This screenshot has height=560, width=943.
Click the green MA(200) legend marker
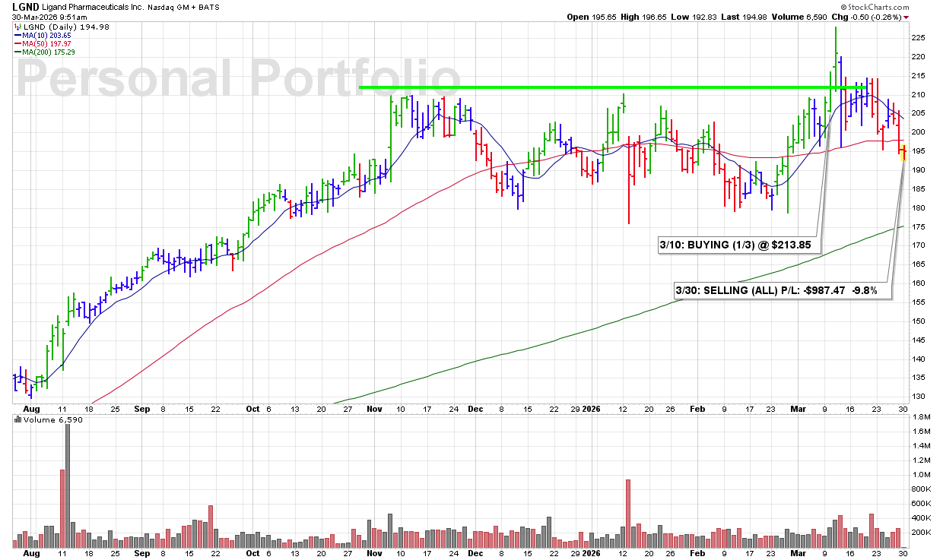[18, 52]
